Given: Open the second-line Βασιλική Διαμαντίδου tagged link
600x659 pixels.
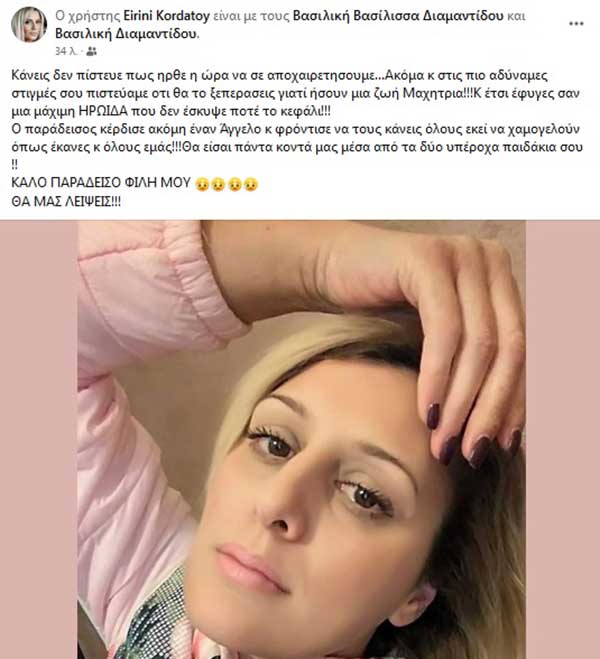Looking at the screenshot, I should pos(126,34).
